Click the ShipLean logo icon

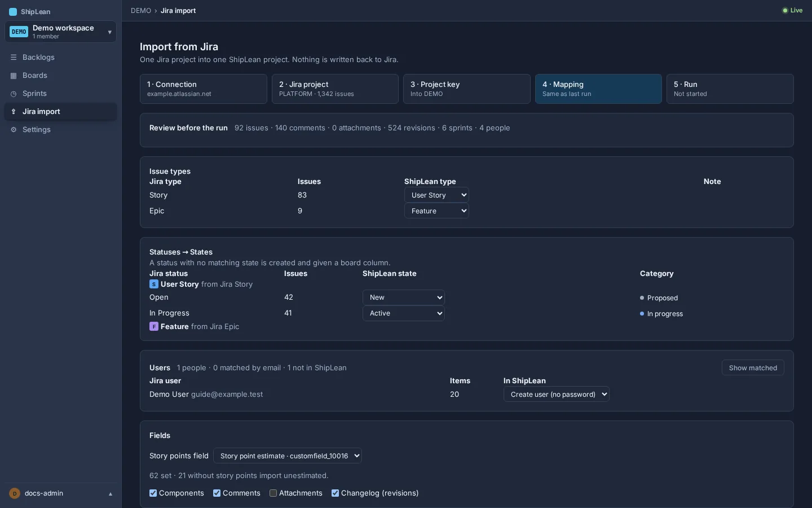tap(13, 12)
